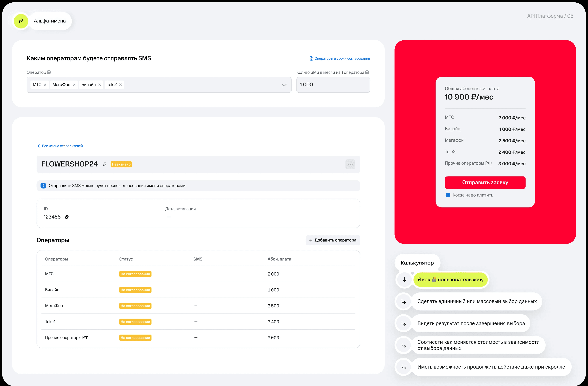
Task: Remove the Билайн operator chip
Action: pos(100,85)
